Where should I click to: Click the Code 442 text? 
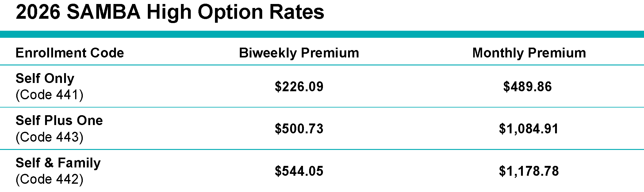tap(49, 179)
